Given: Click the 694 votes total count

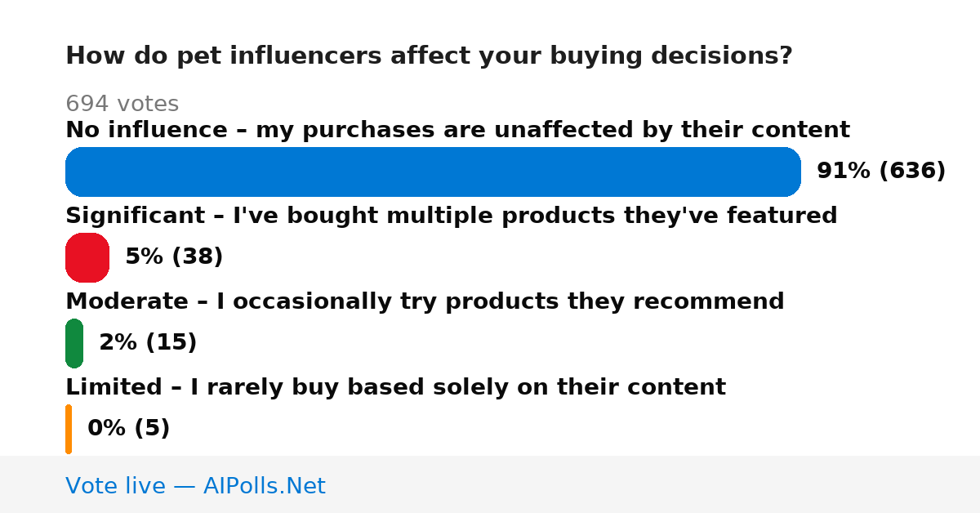Looking at the screenshot, I should tap(122, 105).
